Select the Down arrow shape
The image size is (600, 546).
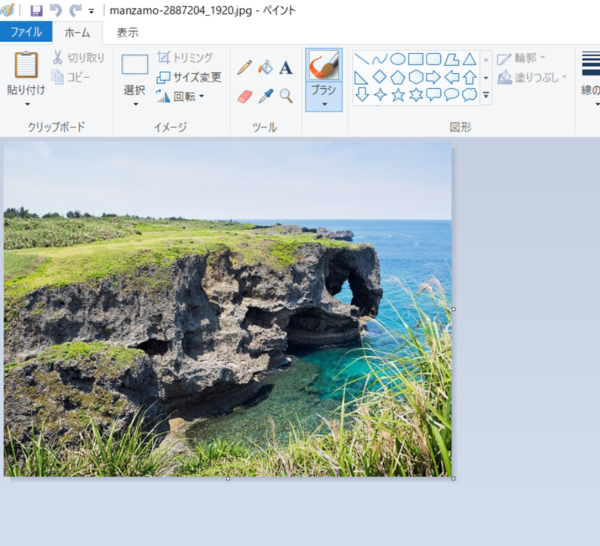362,95
